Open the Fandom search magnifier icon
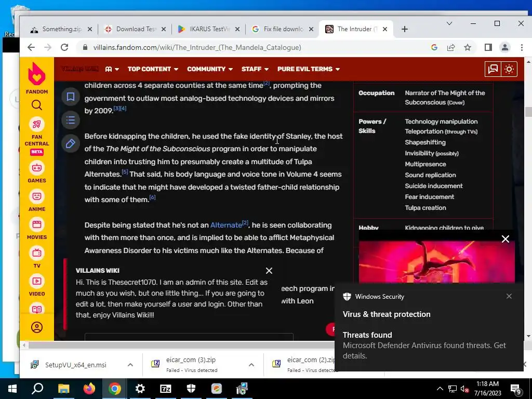Screen dimensions: 532x399 pos(37,105)
